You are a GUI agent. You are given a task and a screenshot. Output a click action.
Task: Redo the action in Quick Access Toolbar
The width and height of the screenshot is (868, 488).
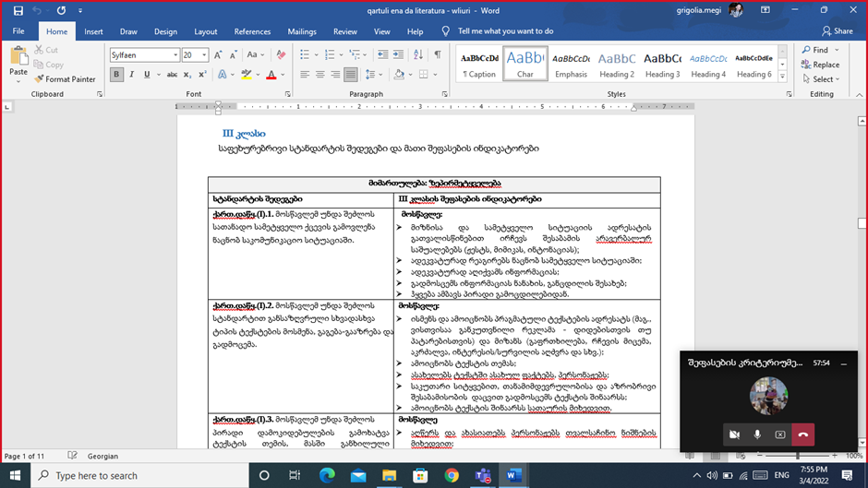click(x=61, y=10)
